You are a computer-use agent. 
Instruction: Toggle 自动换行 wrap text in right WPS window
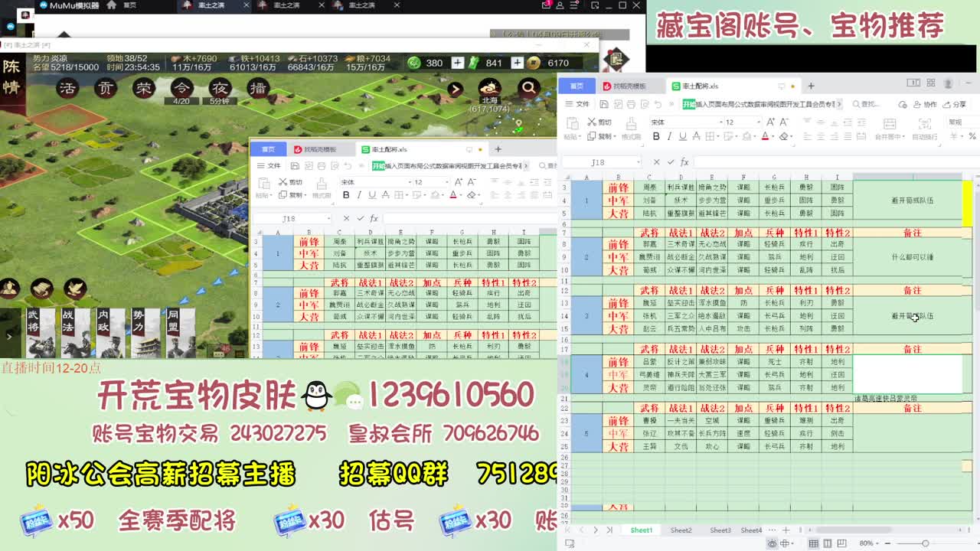pos(926,129)
